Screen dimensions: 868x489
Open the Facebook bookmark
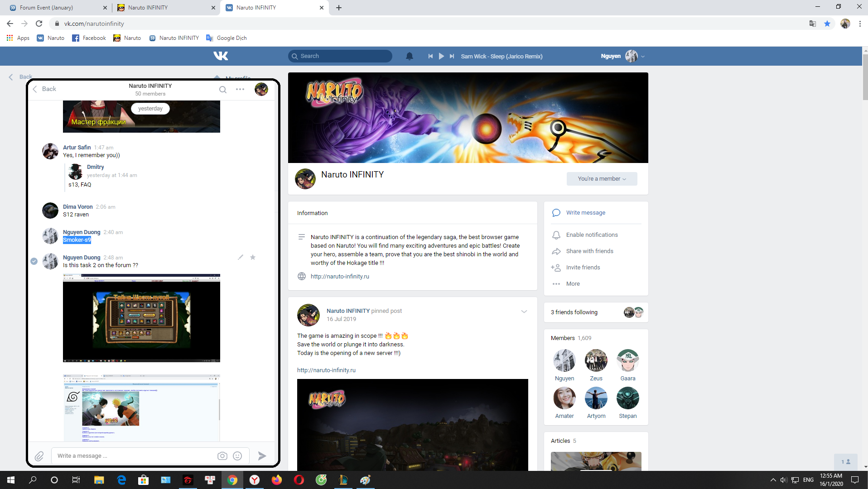pos(89,38)
